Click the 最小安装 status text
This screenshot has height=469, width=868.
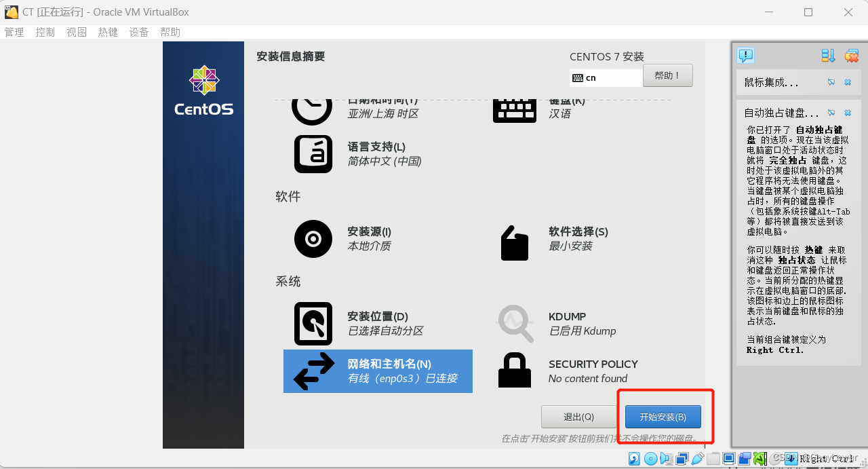[x=570, y=246]
